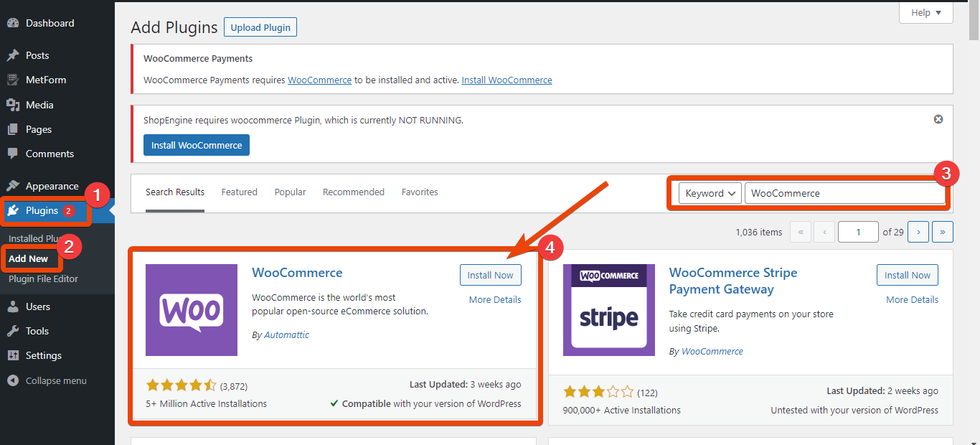Expand the Help panel
This screenshot has height=445, width=980.
pyautogui.click(x=926, y=13)
